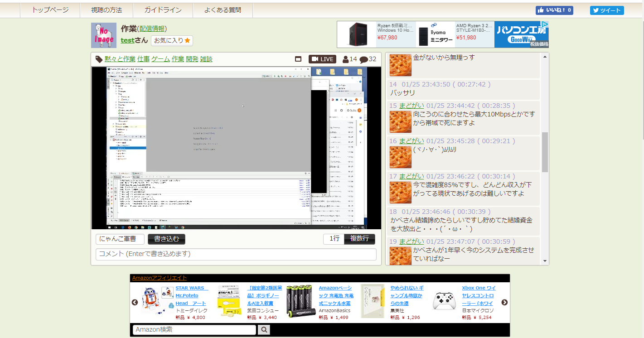Switch comment input to 1行 mode
This screenshot has width=644, height=338.
point(334,239)
